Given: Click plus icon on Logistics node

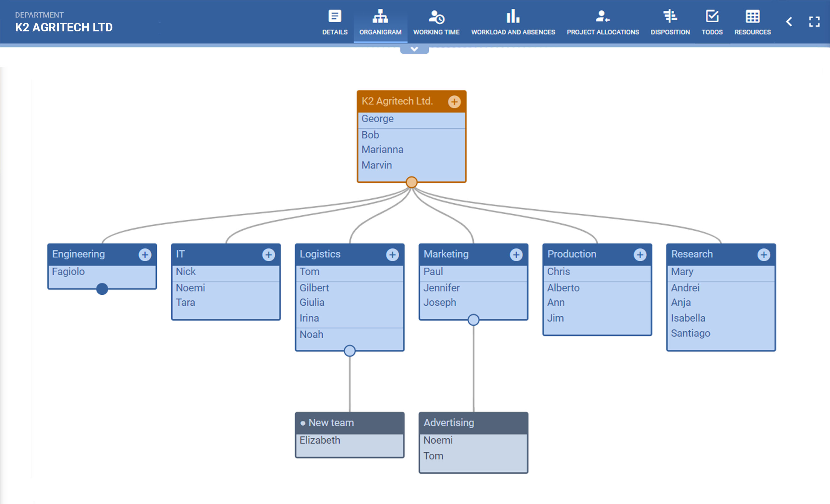Looking at the screenshot, I should pos(392,255).
